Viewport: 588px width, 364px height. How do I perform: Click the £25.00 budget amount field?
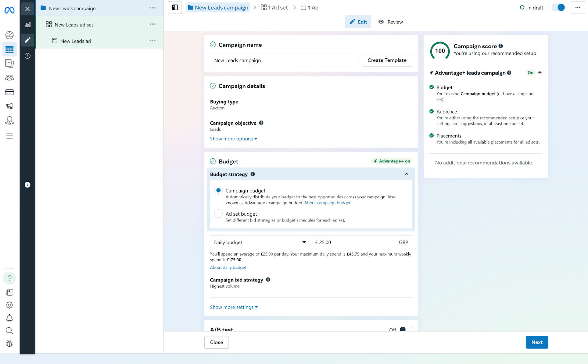tap(362, 242)
